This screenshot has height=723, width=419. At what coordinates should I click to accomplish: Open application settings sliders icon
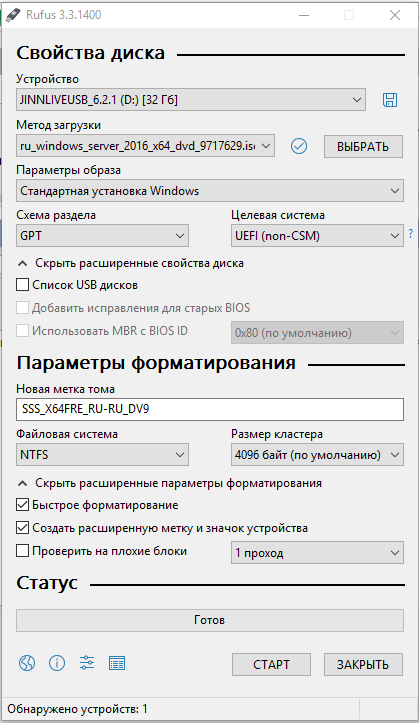(87, 663)
